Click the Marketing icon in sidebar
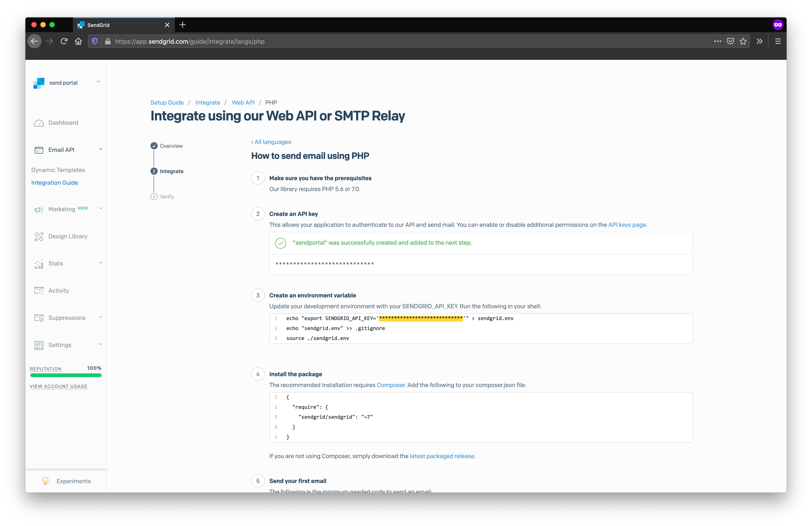Viewport: 812px width, 526px height. 39,209
